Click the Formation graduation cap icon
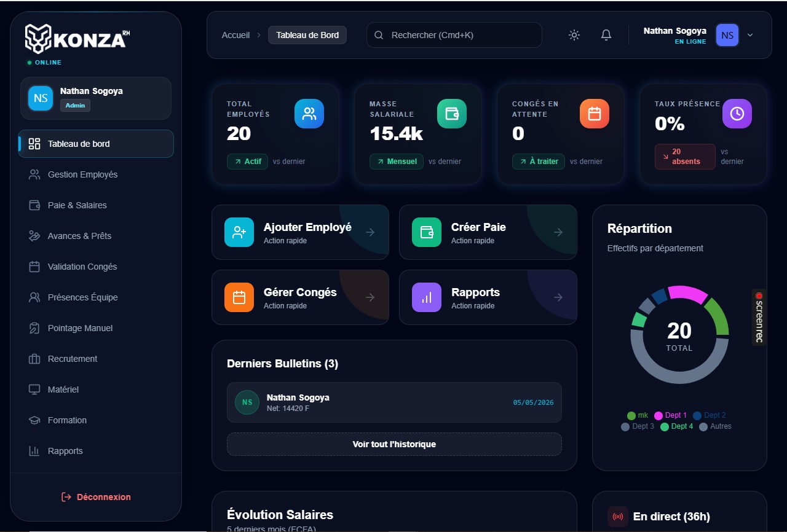Viewport: 787px width, 532px height. tap(34, 420)
